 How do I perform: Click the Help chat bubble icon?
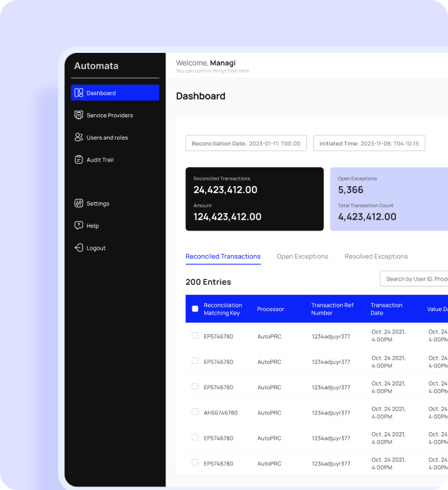click(79, 226)
